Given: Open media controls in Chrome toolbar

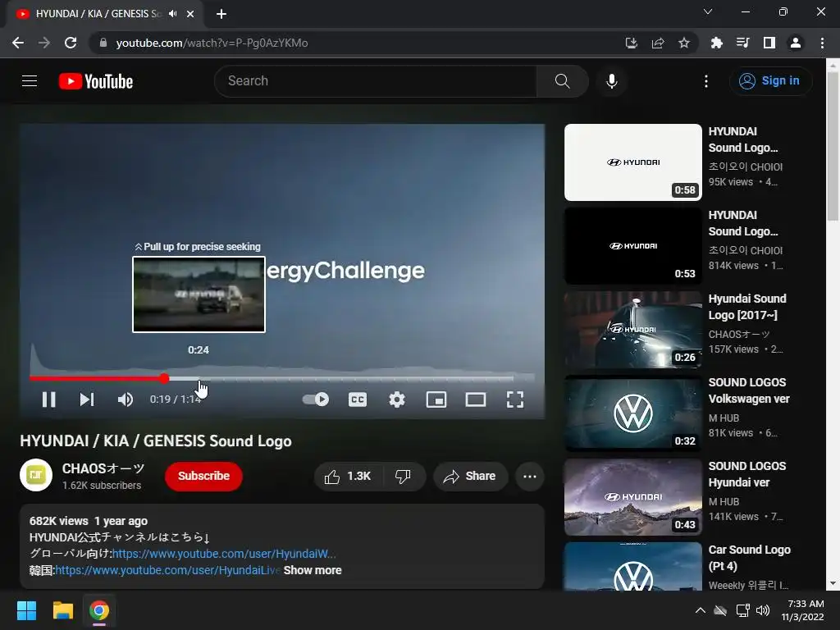Looking at the screenshot, I should tap(742, 43).
